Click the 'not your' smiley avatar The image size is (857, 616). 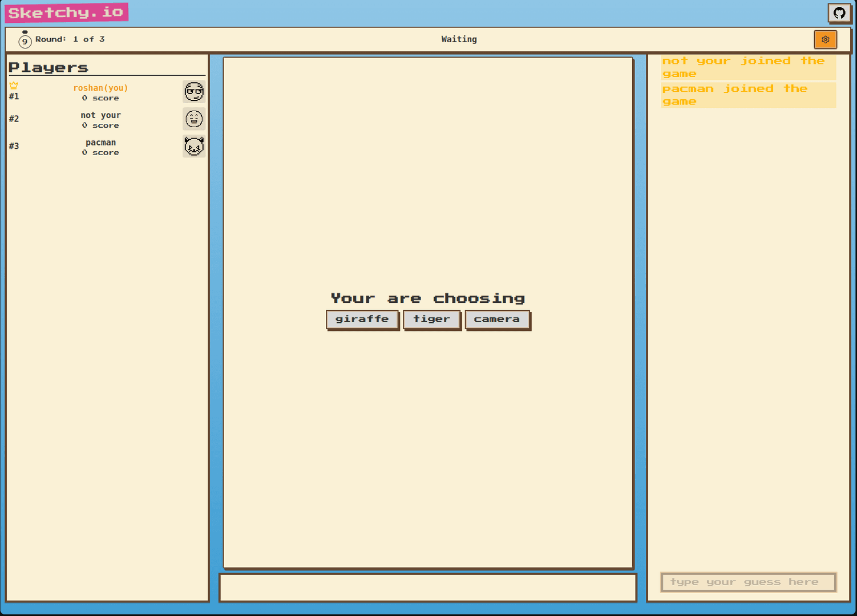(x=194, y=119)
